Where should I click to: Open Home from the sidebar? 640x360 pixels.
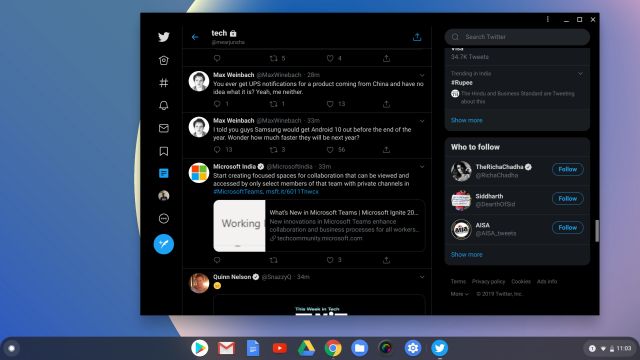click(164, 60)
